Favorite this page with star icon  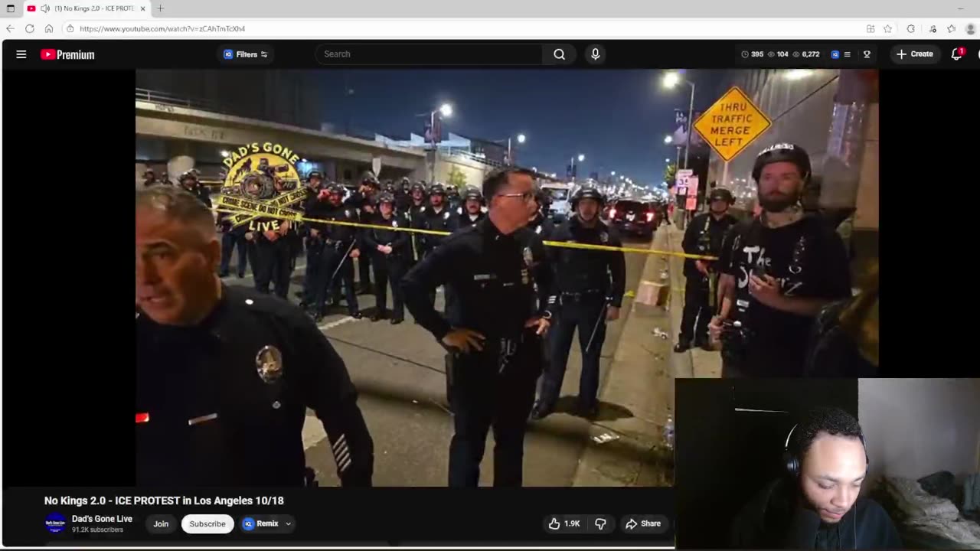tap(888, 28)
